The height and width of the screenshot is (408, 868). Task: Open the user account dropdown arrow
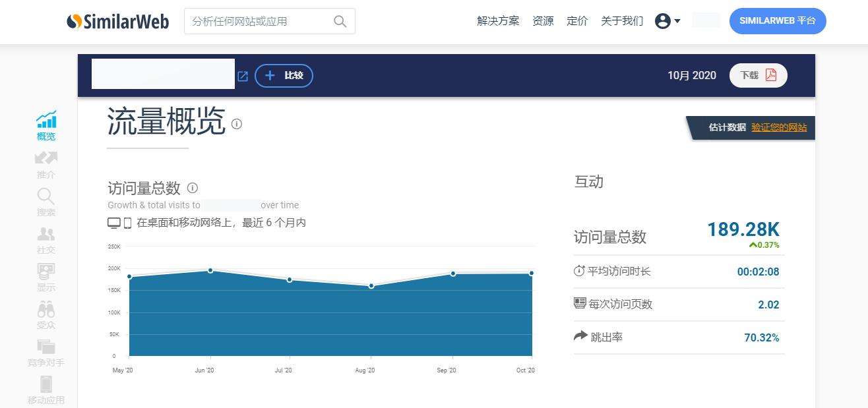[677, 20]
